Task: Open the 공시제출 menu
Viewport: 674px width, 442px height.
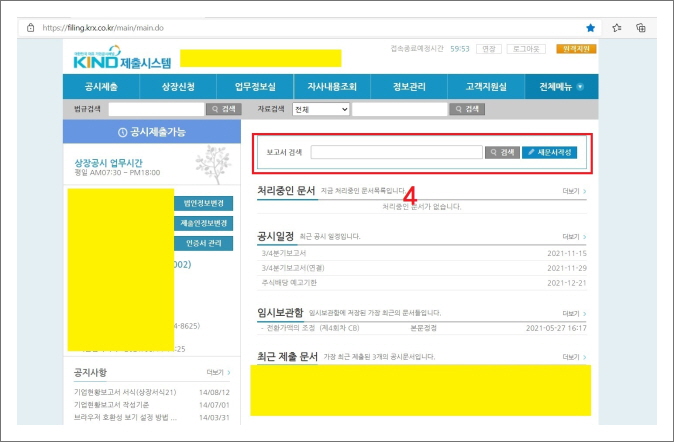Action: (x=101, y=87)
